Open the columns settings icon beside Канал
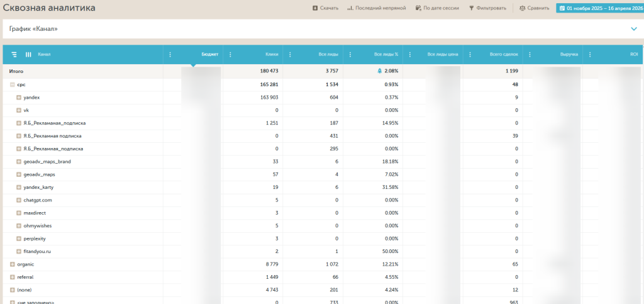This screenshot has width=644, height=304. coord(28,55)
